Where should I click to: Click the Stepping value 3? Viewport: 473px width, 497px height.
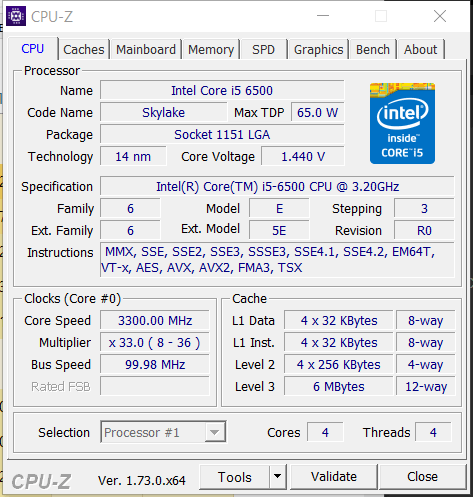pos(424,208)
